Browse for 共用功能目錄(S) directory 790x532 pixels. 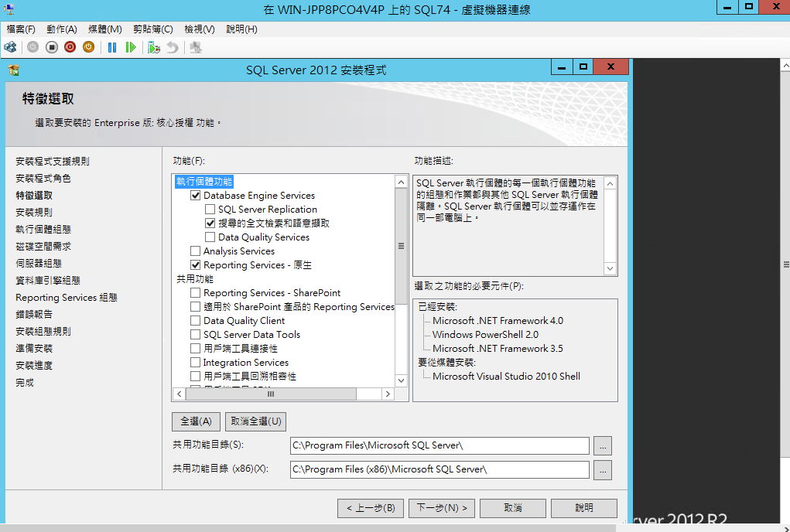(603, 445)
